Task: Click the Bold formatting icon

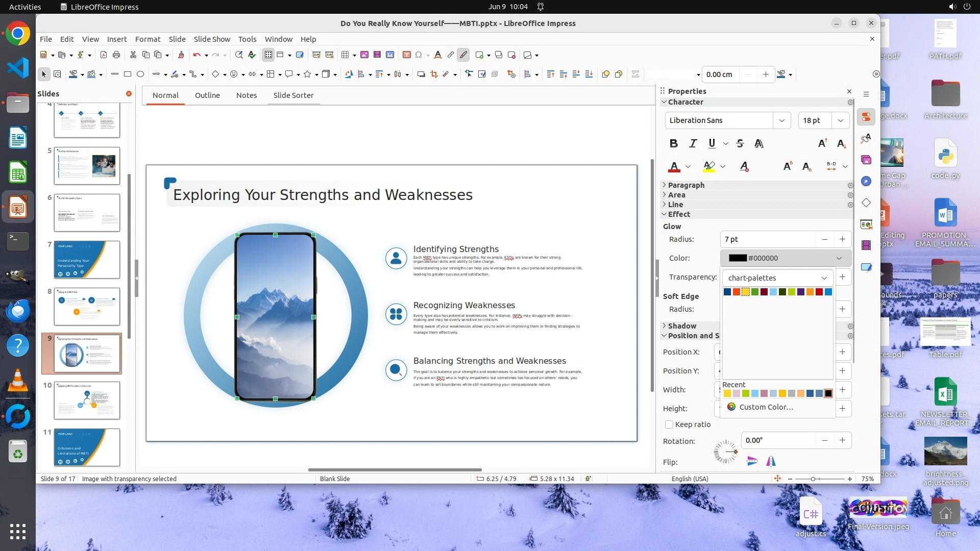Action: (x=674, y=144)
